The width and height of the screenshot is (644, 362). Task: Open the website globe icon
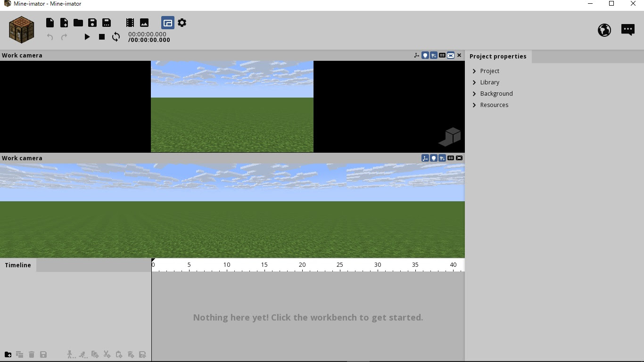604,30
